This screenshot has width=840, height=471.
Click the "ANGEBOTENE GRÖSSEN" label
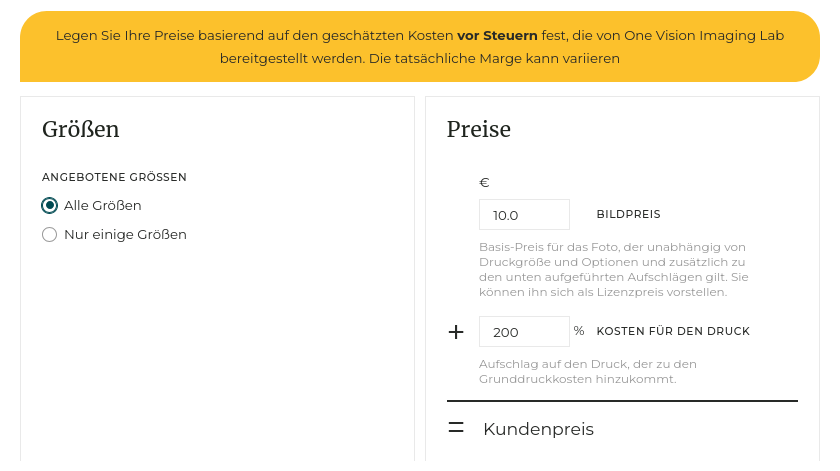114,177
